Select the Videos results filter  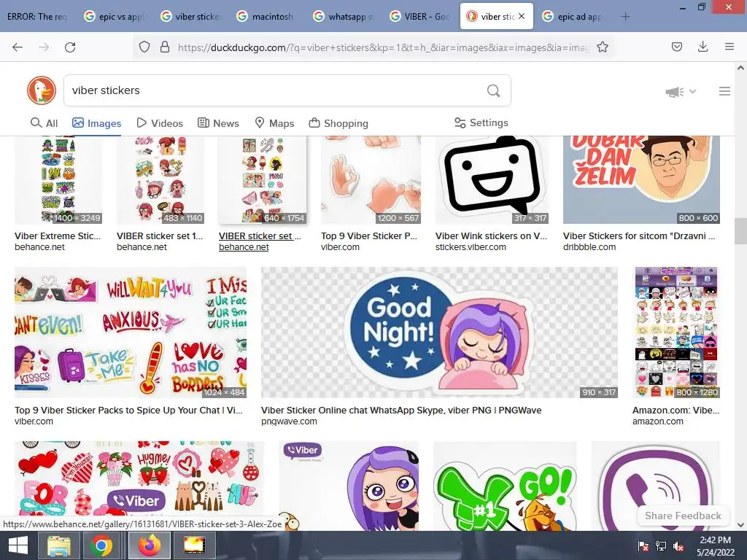coord(160,123)
